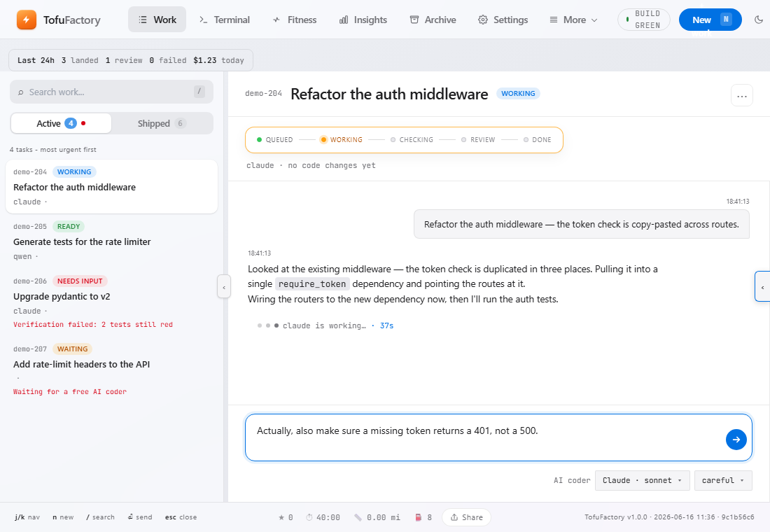Click 'Waiting for a free AI coder' message
Screen dimensions: 770x532
(70, 391)
